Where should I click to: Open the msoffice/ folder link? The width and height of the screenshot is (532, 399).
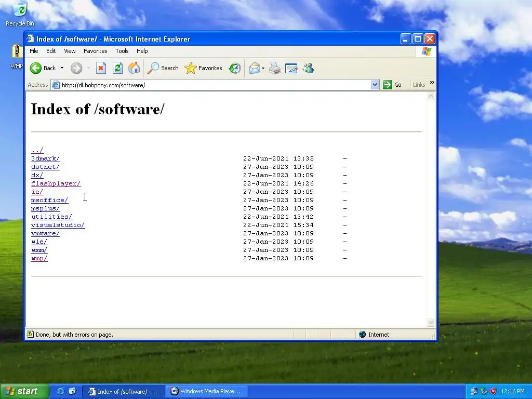click(x=49, y=200)
